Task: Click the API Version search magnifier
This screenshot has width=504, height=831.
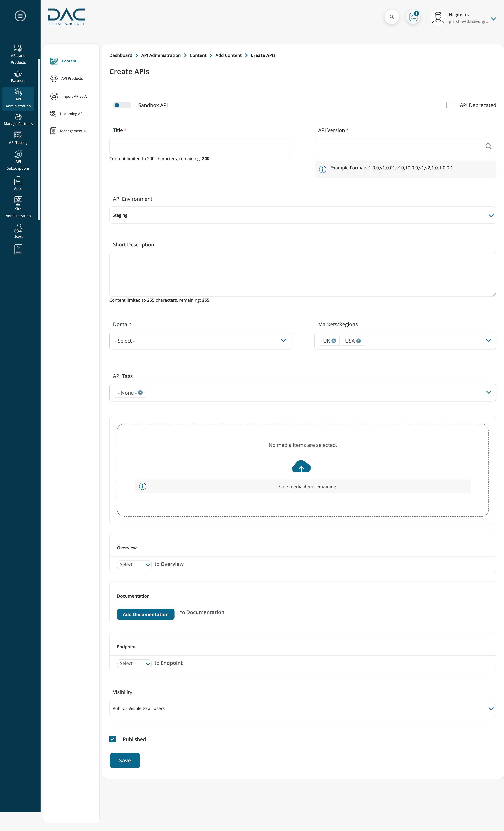Action: [x=488, y=146]
